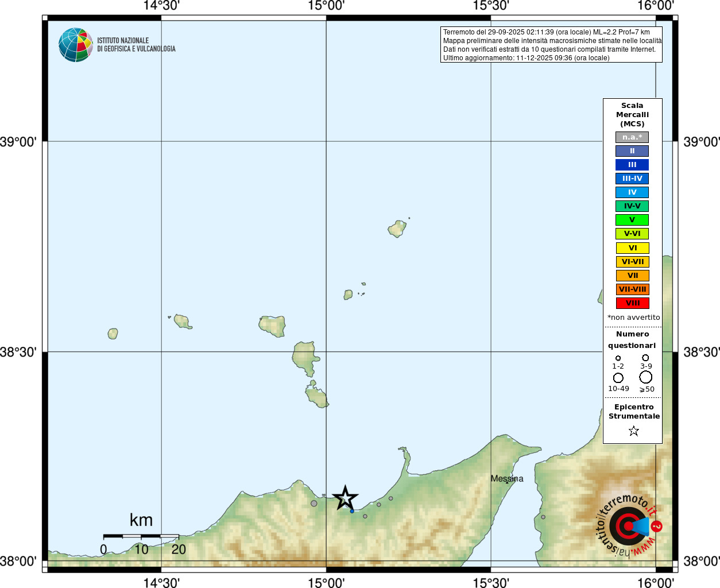Click the ISTITUTO NAZIONALE DI GEOFISICA text
This screenshot has height=588, width=720.
pos(136,45)
